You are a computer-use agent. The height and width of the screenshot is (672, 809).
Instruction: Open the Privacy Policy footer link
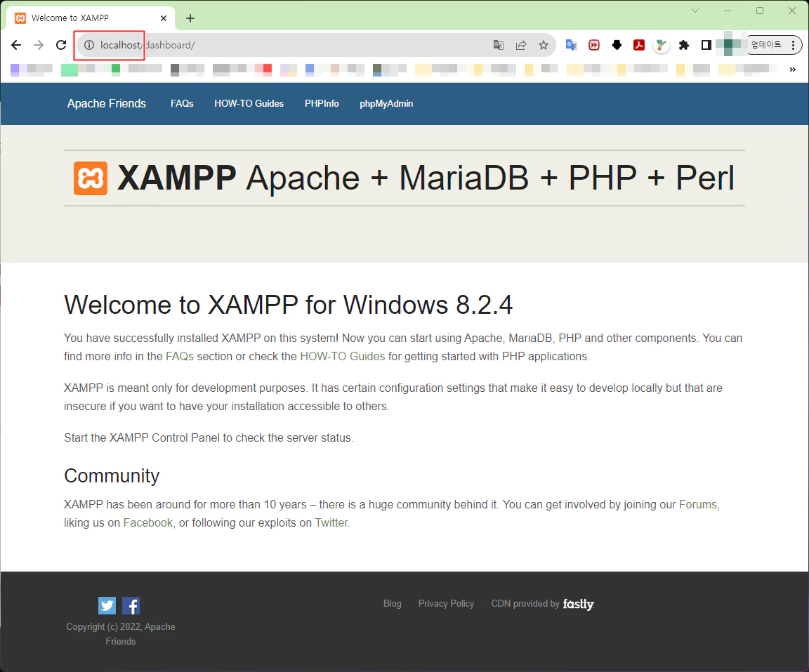pyautogui.click(x=446, y=603)
